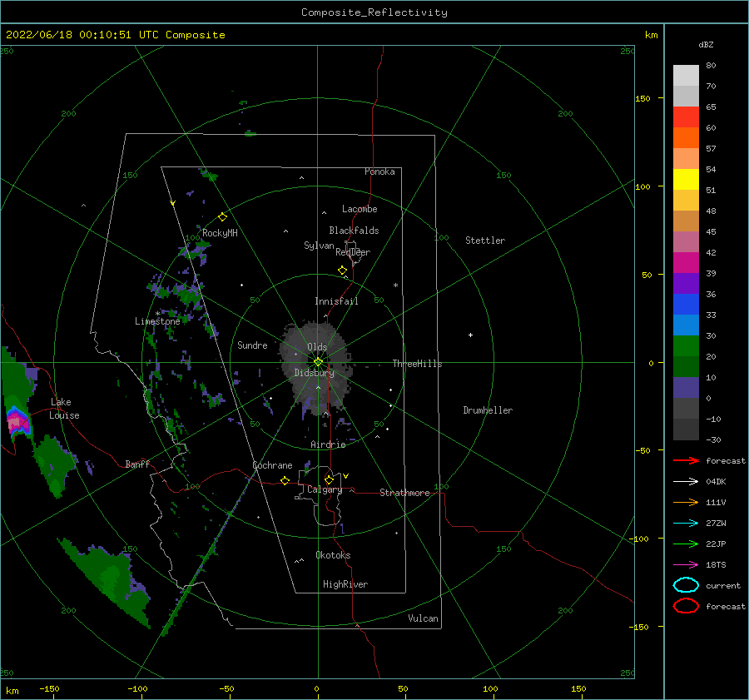Click the Lacombe city label

(360, 209)
